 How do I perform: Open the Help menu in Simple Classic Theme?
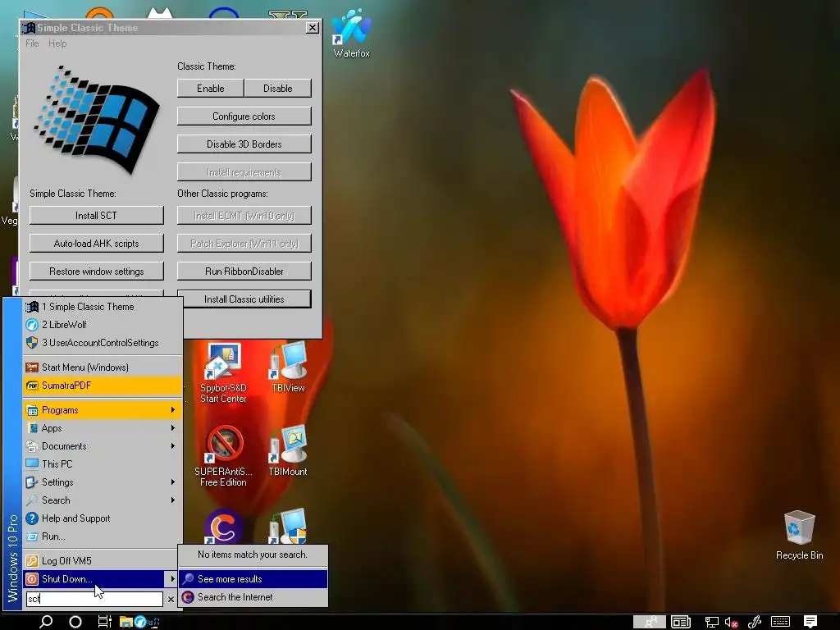pos(57,43)
